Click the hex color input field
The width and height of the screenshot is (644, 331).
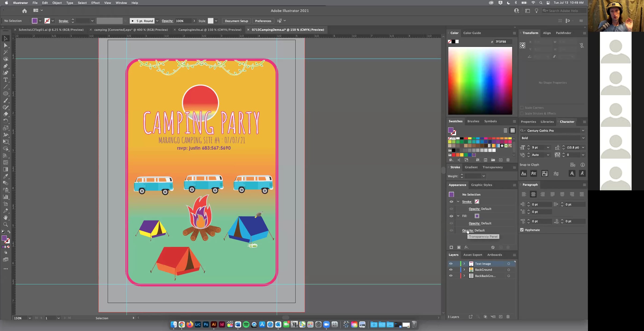tap(503, 42)
